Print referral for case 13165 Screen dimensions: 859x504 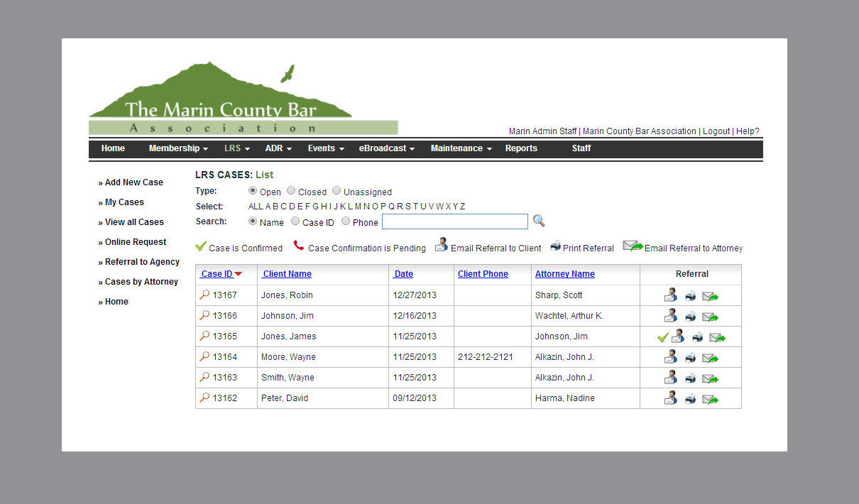click(698, 337)
